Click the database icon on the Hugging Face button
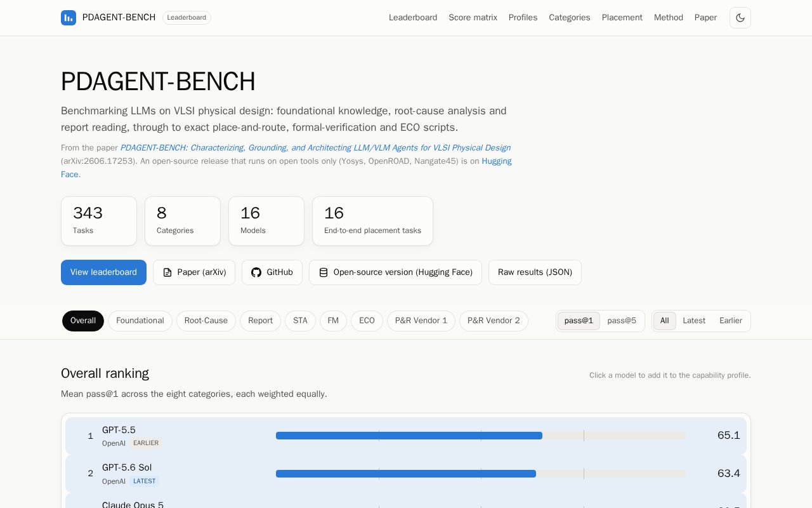The image size is (812, 508). (x=324, y=272)
